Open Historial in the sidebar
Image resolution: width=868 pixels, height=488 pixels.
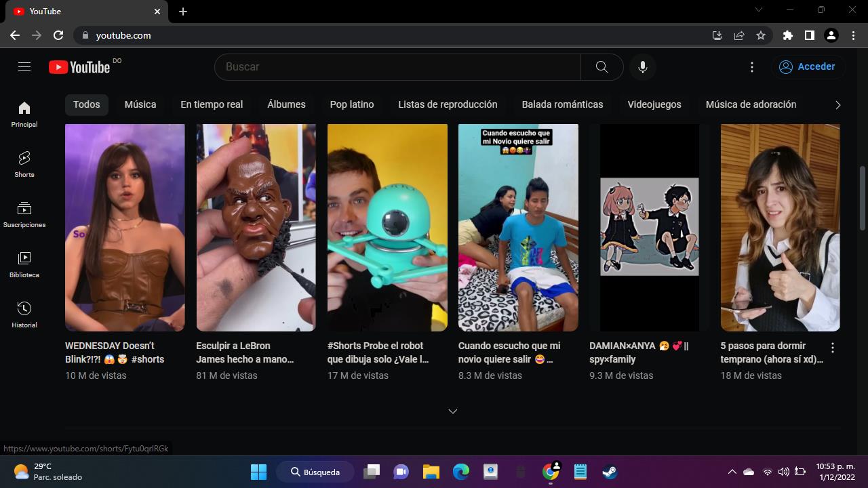coord(24,314)
